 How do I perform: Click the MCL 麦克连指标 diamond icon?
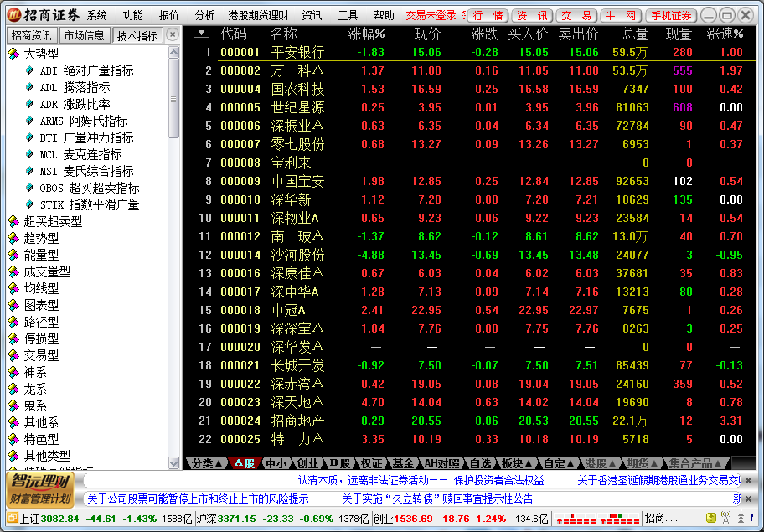(x=29, y=154)
